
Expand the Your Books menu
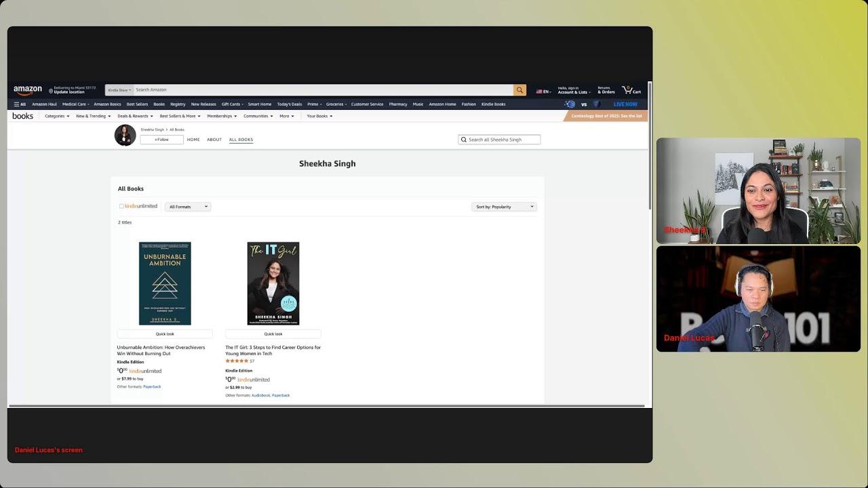[319, 116]
